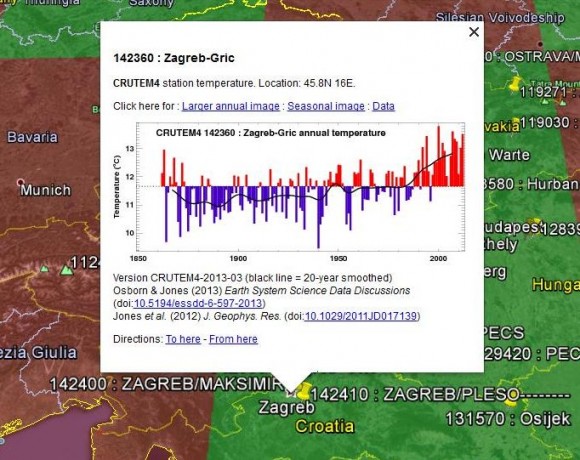Click the Bavaria region label
Screen dimensions: 580x460
click(x=33, y=137)
